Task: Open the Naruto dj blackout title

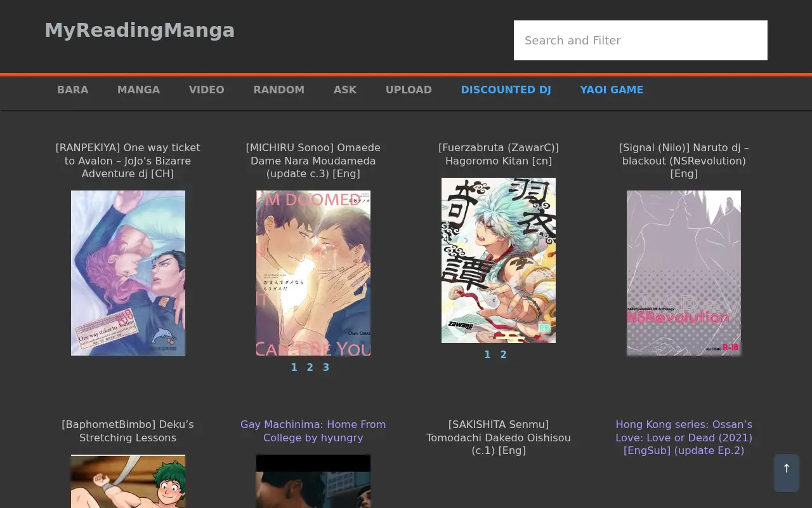Action: click(684, 161)
